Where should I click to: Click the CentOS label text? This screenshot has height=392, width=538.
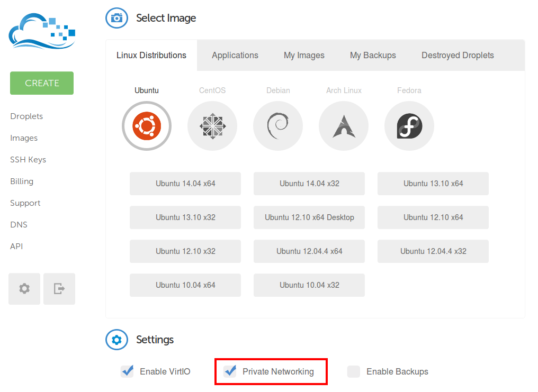click(x=212, y=90)
